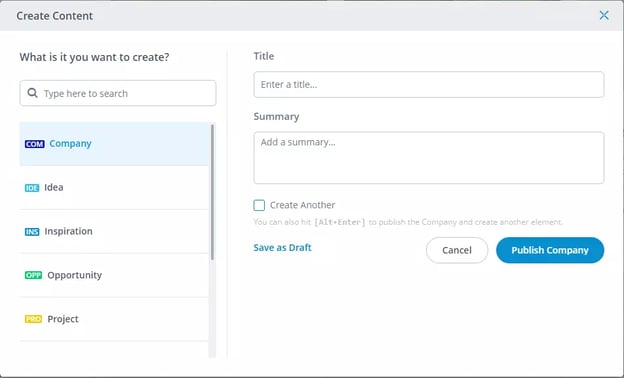Close the Create Content dialog
Image resolution: width=624 pixels, height=378 pixels.
[604, 16]
